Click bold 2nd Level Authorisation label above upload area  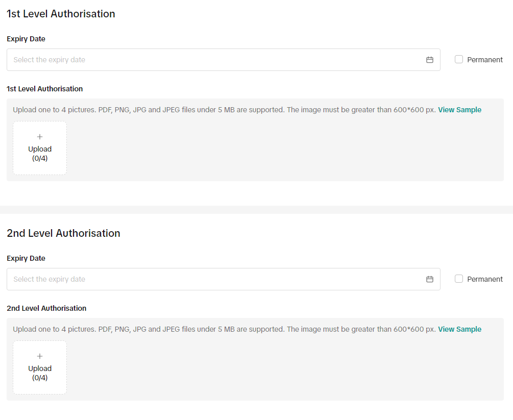(46, 308)
